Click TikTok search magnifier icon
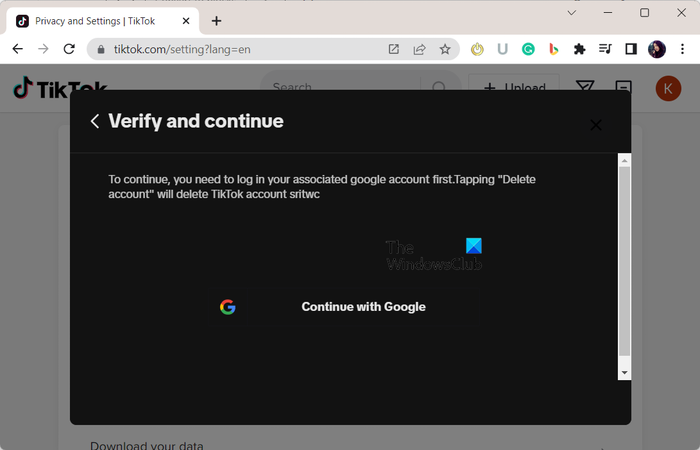The image size is (700, 450). (439, 87)
